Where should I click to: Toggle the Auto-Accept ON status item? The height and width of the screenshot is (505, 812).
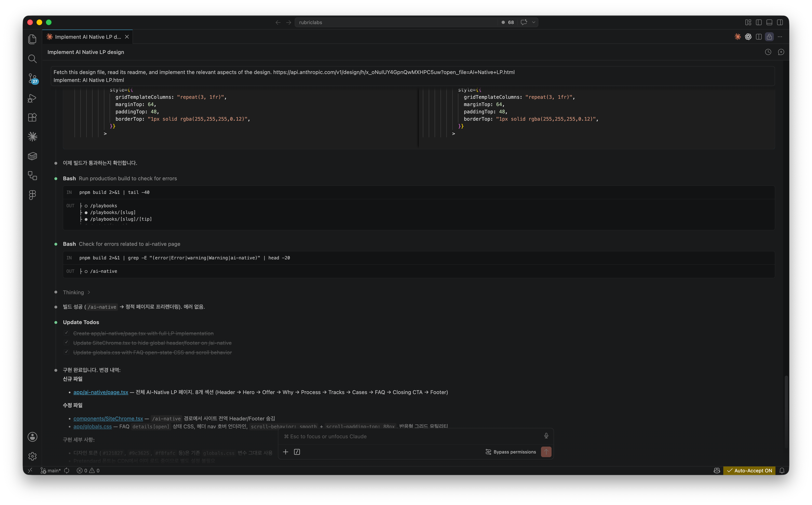click(x=749, y=470)
